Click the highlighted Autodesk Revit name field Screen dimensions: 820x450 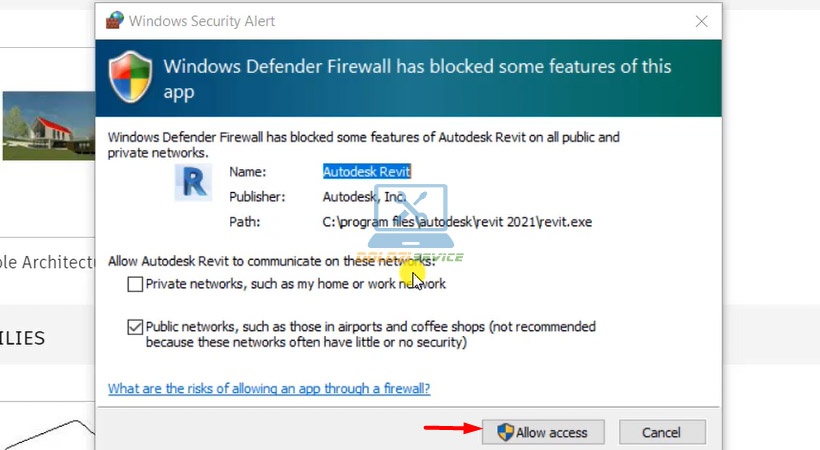coord(367,172)
